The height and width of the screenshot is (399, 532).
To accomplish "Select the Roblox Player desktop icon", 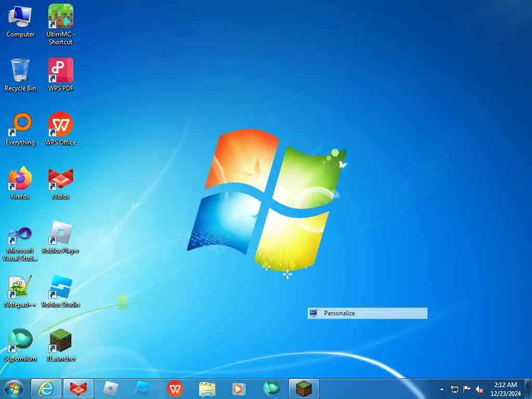I will coord(60,237).
